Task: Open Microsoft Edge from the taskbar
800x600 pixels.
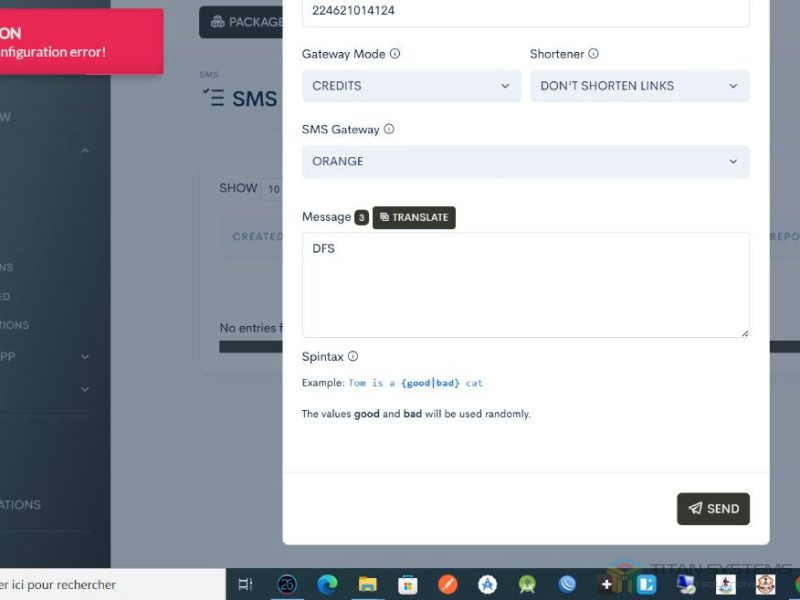Action: (327, 584)
